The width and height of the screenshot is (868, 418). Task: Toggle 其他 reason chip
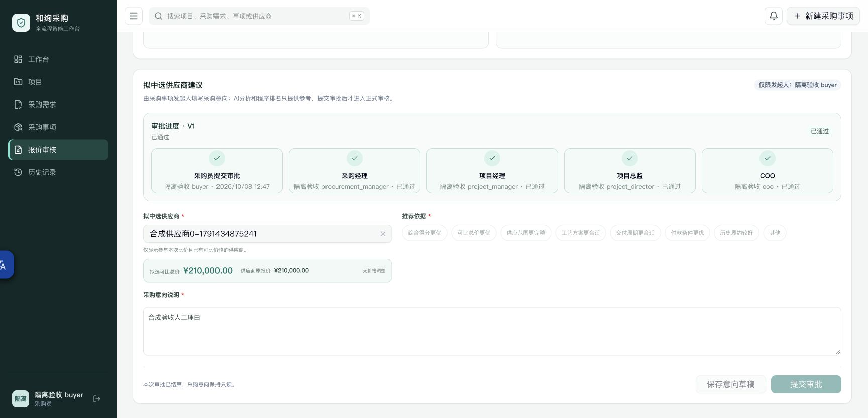pos(775,233)
